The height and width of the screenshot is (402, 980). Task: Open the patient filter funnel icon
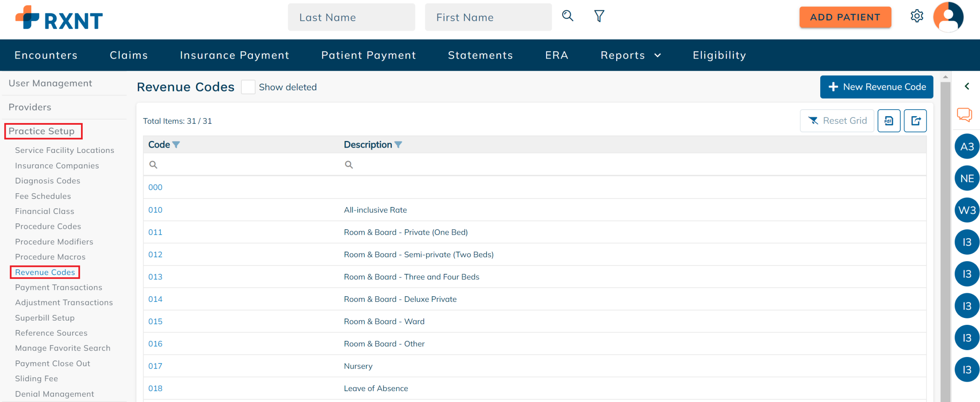click(599, 16)
